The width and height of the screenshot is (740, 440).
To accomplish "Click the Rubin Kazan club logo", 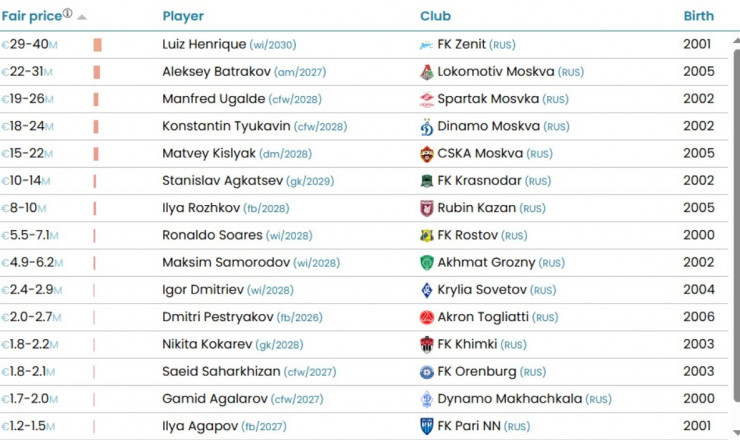I will [427, 208].
